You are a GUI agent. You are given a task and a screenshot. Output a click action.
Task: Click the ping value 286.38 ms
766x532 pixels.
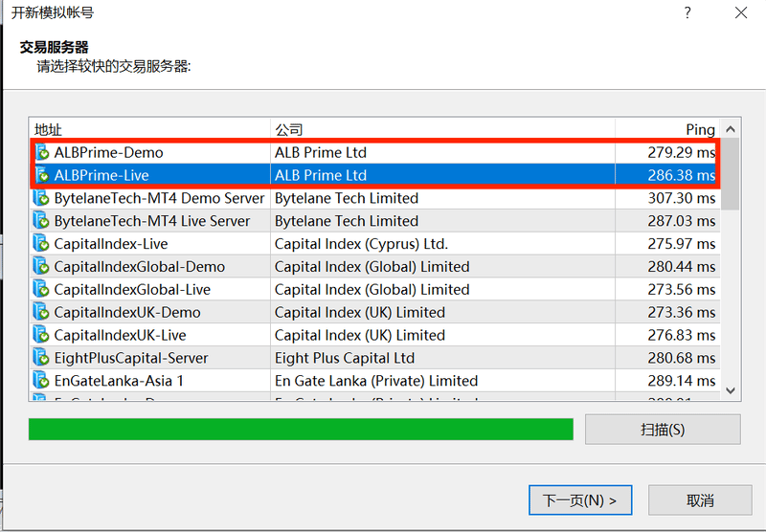[682, 175]
